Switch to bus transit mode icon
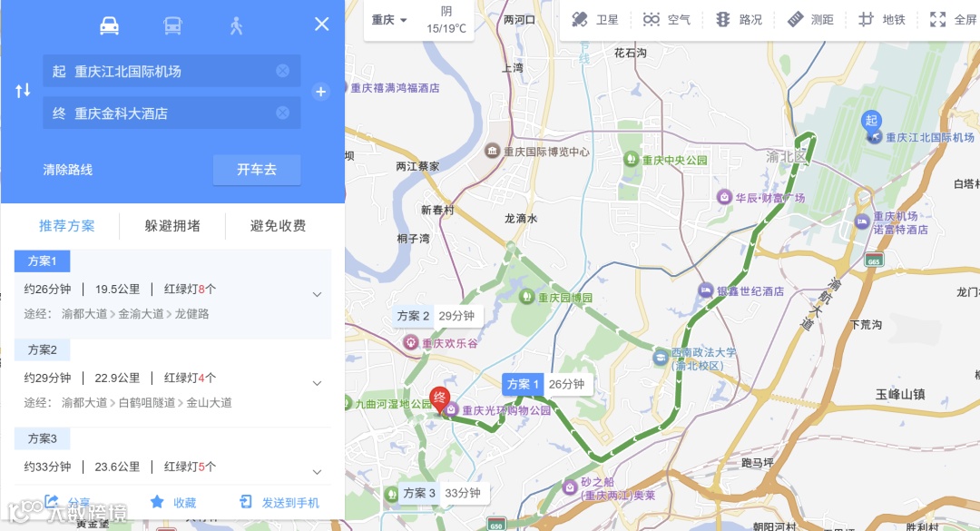The image size is (980, 531). click(x=172, y=25)
